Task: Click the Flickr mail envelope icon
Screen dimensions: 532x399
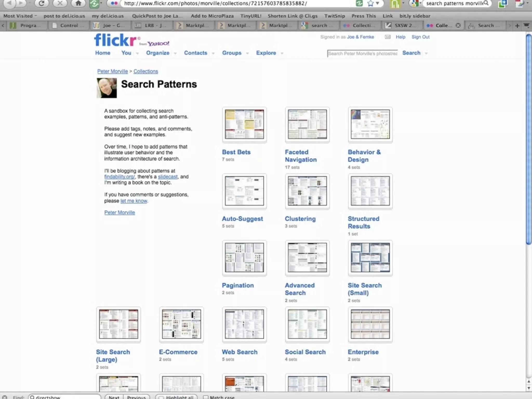Action: pyautogui.click(x=388, y=37)
